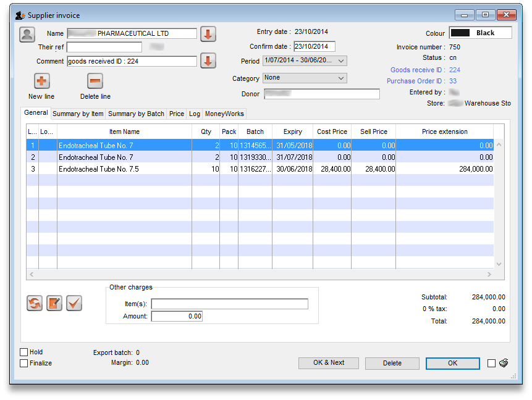The height and width of the screenshot is (400, 532).
Task: Open the Period dropdown
Action: click(x=305, y=60)
